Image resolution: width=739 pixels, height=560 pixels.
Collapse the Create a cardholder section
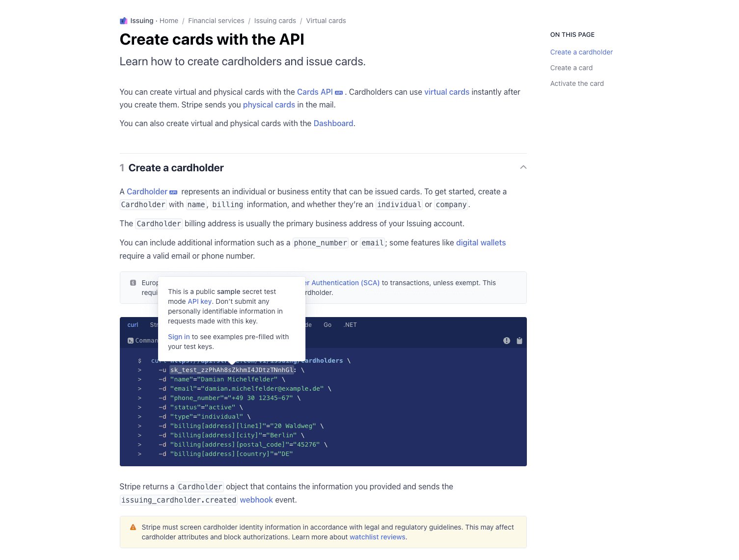523,167
